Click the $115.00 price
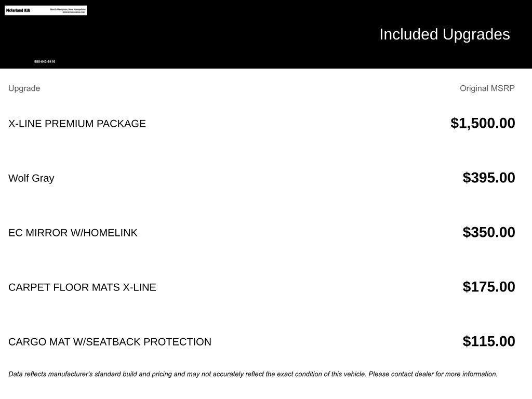Image resolution: width=532 pixels, height=399 pixels. [x=488, y=341]
